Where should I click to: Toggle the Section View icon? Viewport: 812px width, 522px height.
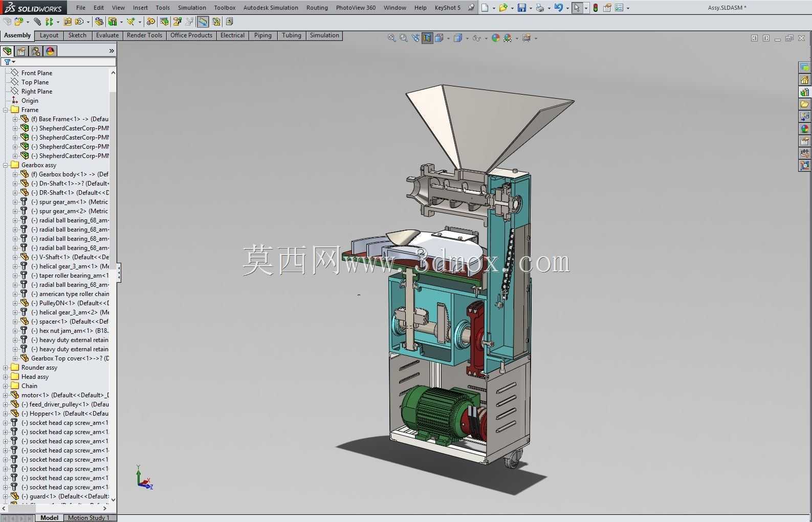[x=427, y=38]
